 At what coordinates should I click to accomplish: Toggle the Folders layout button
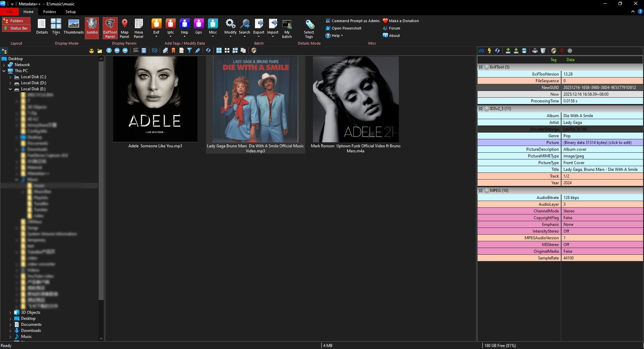[x=16, y=21]
